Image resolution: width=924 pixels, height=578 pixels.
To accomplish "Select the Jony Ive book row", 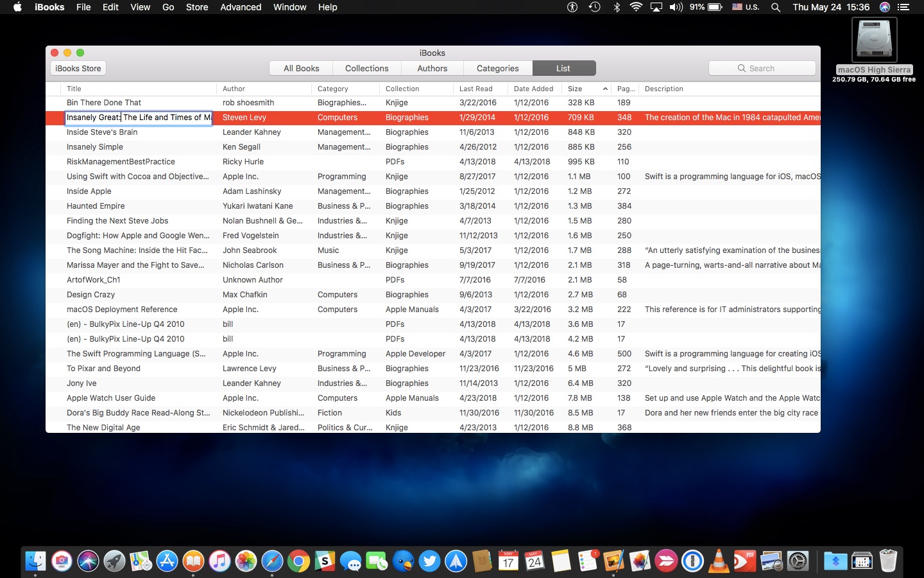I will (433, 383).
